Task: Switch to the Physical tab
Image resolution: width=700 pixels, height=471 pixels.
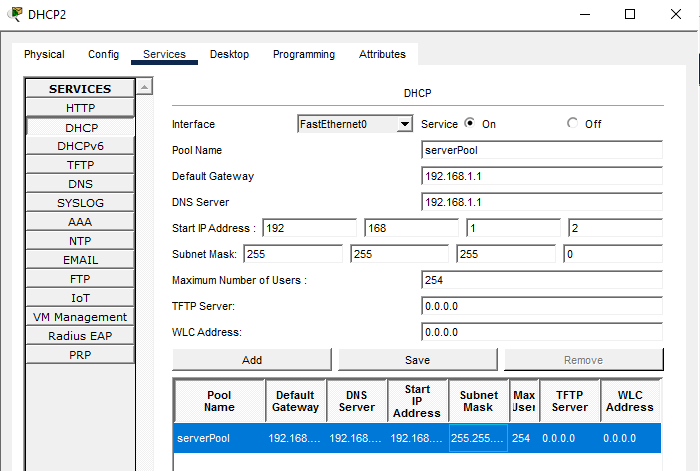Action: tap(44, 54)
